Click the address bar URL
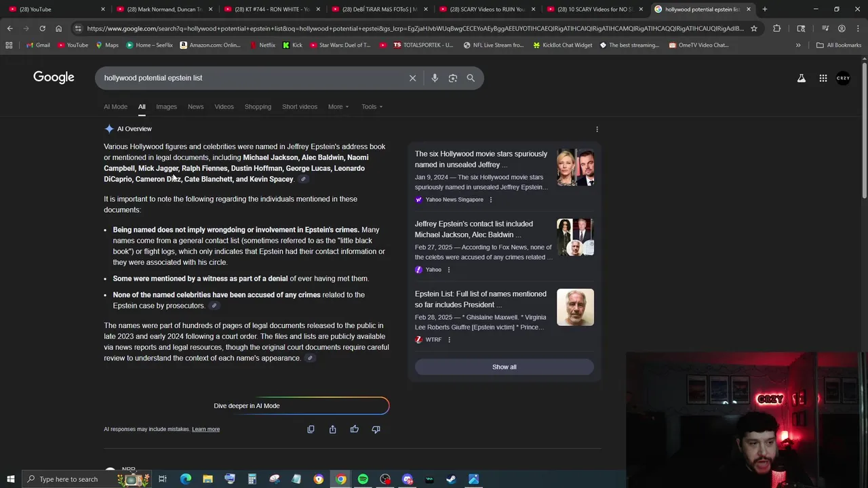Screen dimensions: 868x488 (x=414, y=28)
